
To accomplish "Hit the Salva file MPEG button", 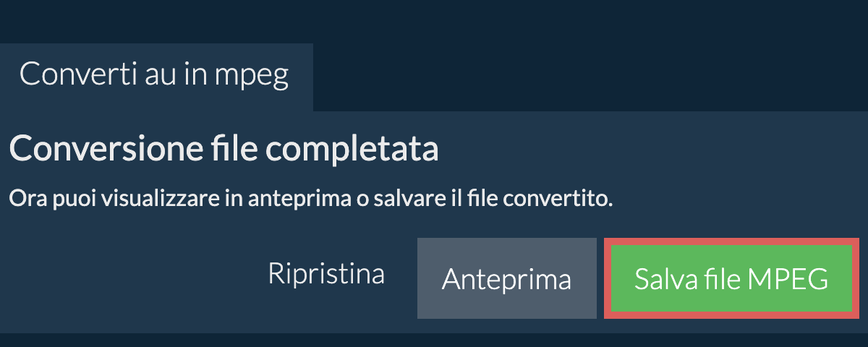I will pos(731,279).
